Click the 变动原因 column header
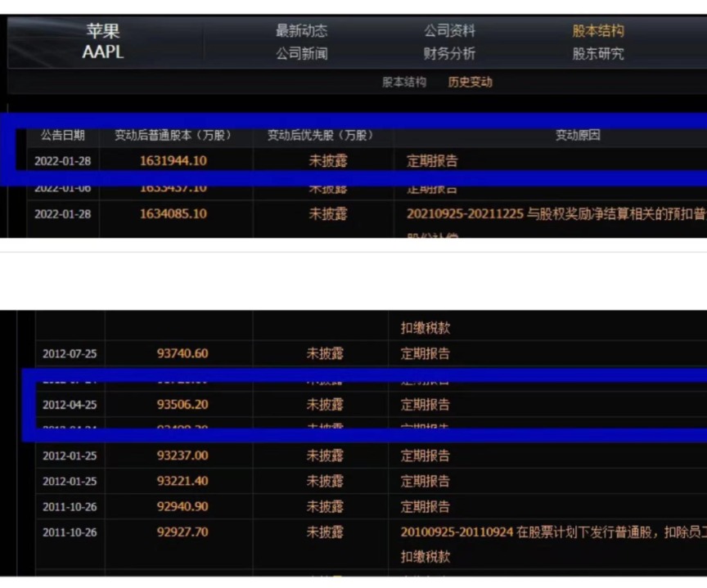The image size is (707, 588). tap(578, 135)
